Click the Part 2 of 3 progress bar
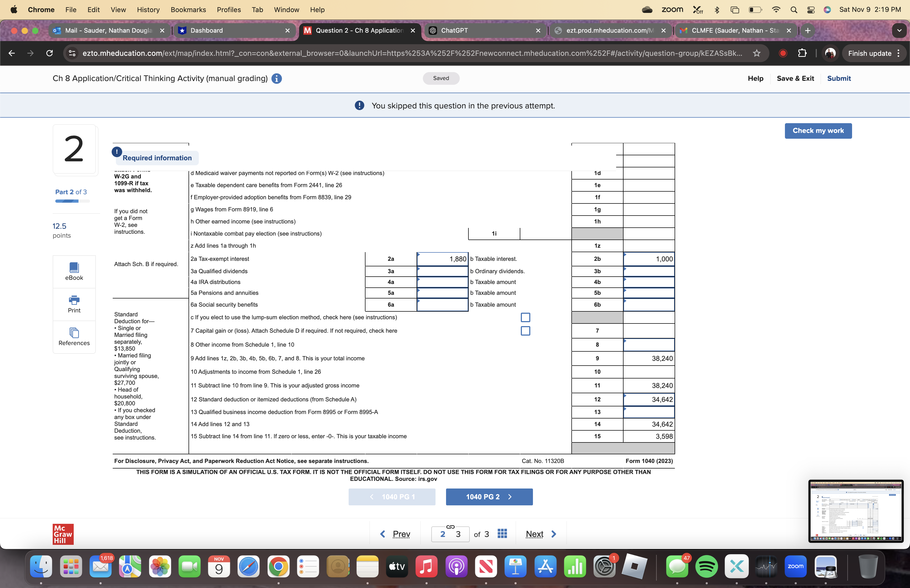 click(73, 201)
